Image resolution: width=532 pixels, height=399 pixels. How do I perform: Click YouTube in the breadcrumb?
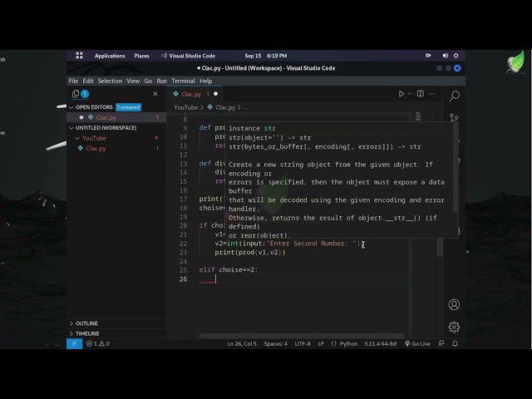(185, 107)
